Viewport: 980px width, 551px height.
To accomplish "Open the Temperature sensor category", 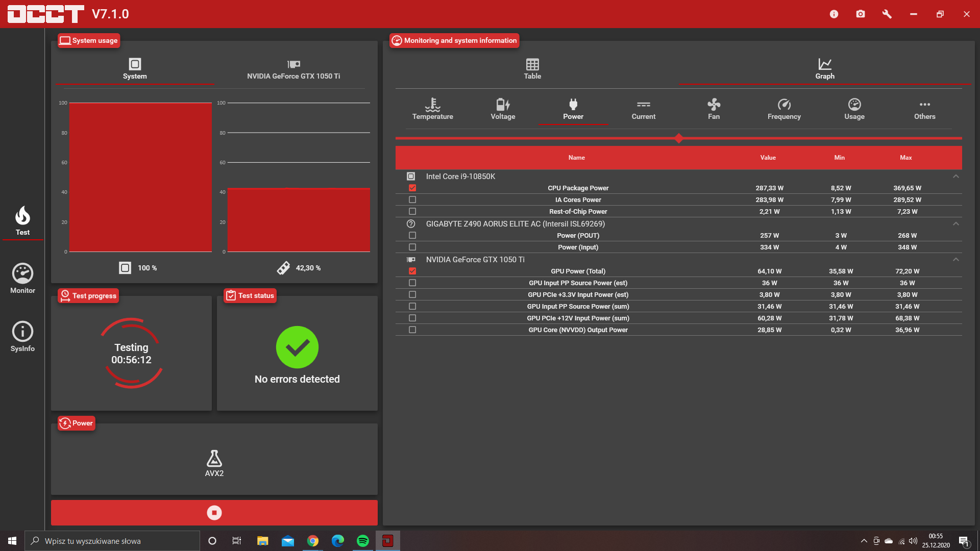I will coord(432,109).
